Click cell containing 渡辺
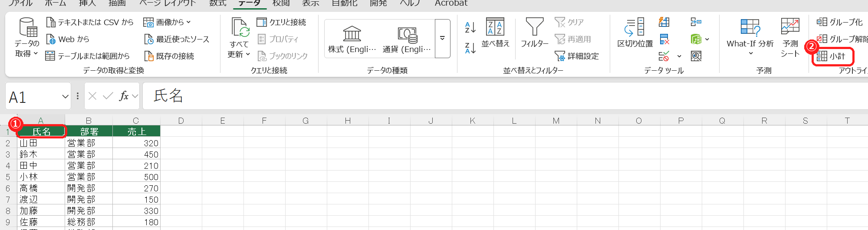868x230 pixels. click(41, 199)
